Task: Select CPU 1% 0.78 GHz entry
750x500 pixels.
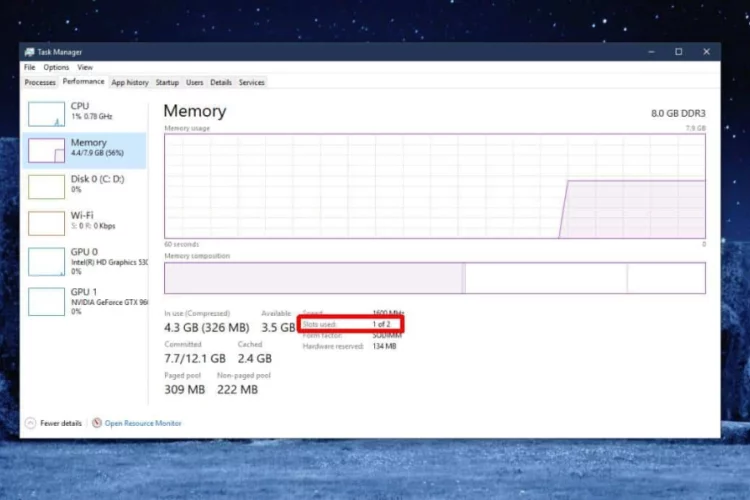Action: [x=85, y=114]
